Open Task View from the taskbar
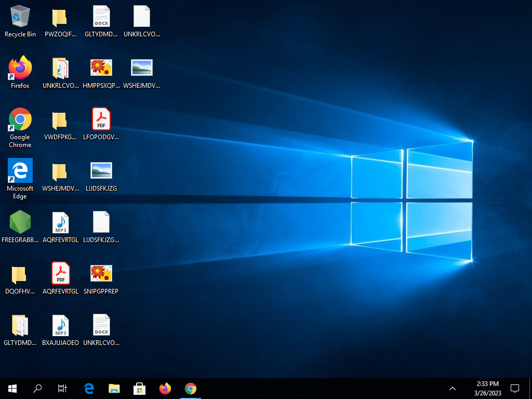Screen dimensions: 532x399 (62, 388)
